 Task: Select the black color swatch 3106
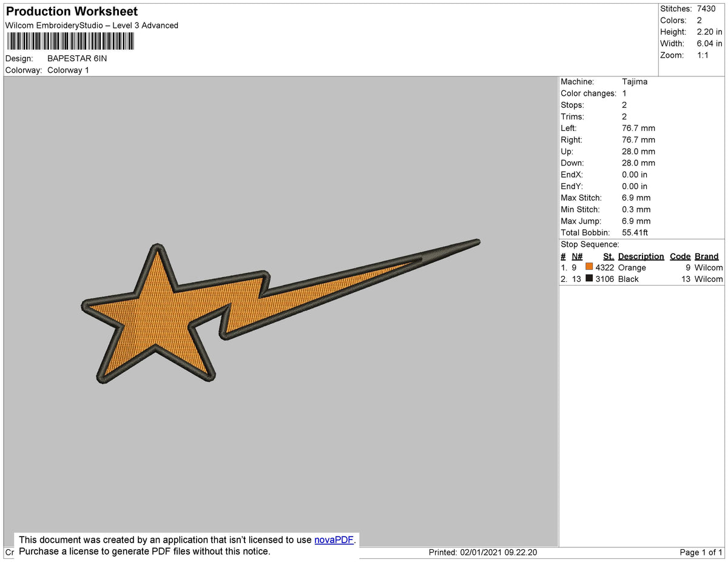(589, 278)
